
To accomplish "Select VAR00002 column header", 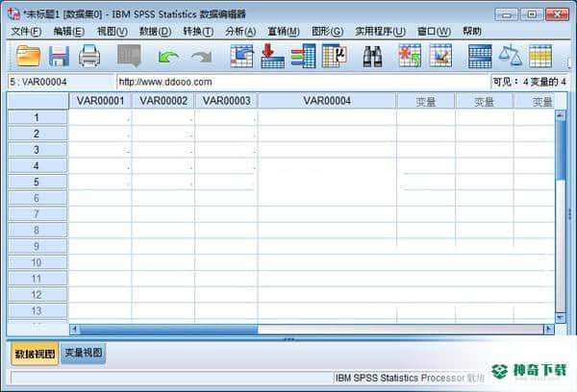I will tap(163, 101).
